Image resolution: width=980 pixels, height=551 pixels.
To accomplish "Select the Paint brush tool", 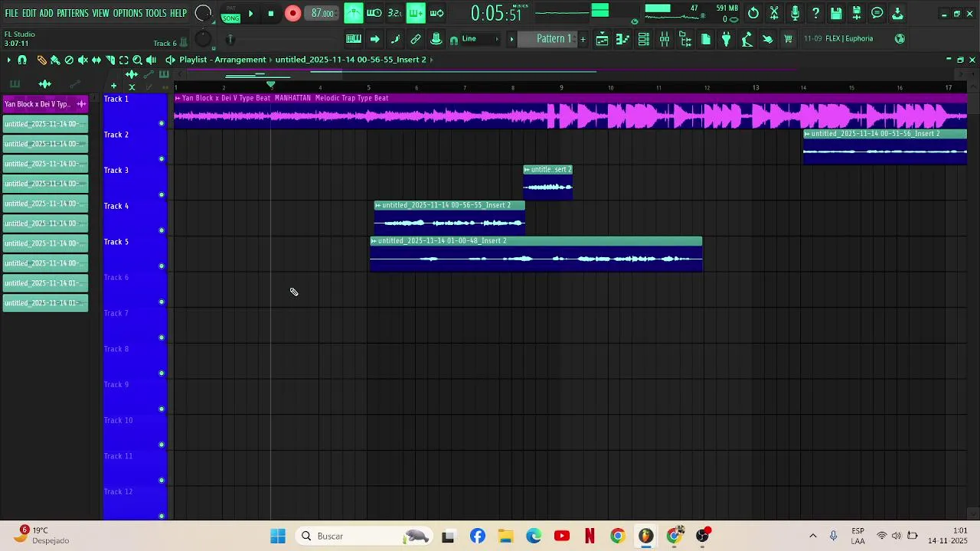I will tap(55, 60).
